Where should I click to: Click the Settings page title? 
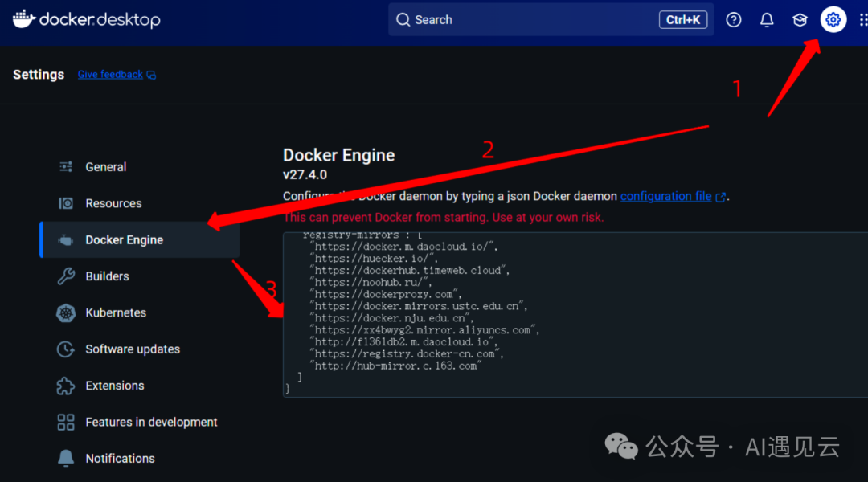(39, 75)
